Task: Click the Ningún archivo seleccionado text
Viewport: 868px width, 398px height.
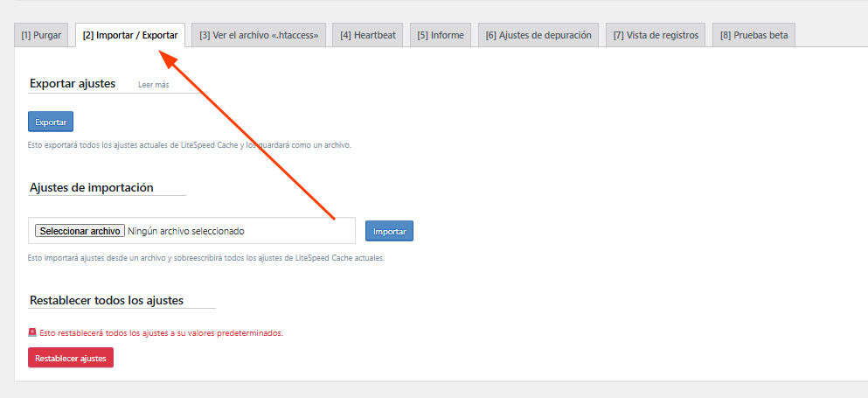Action: click(x=185, y=231)
